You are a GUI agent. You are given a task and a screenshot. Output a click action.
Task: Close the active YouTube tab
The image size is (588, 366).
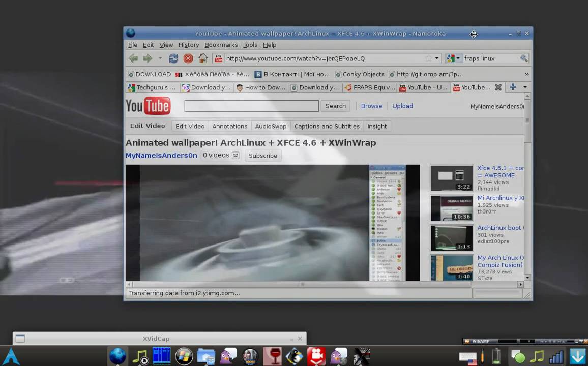pos(498,87)
